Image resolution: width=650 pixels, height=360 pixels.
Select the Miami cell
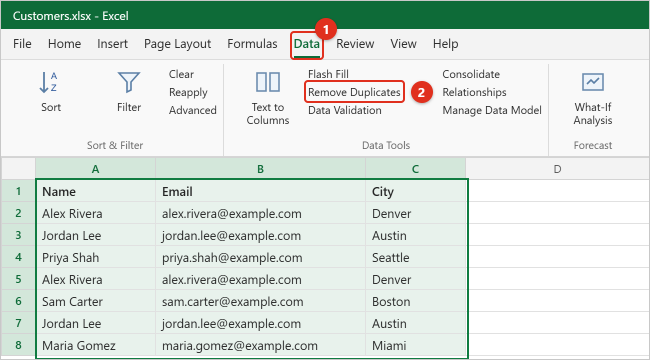(416, 345)
